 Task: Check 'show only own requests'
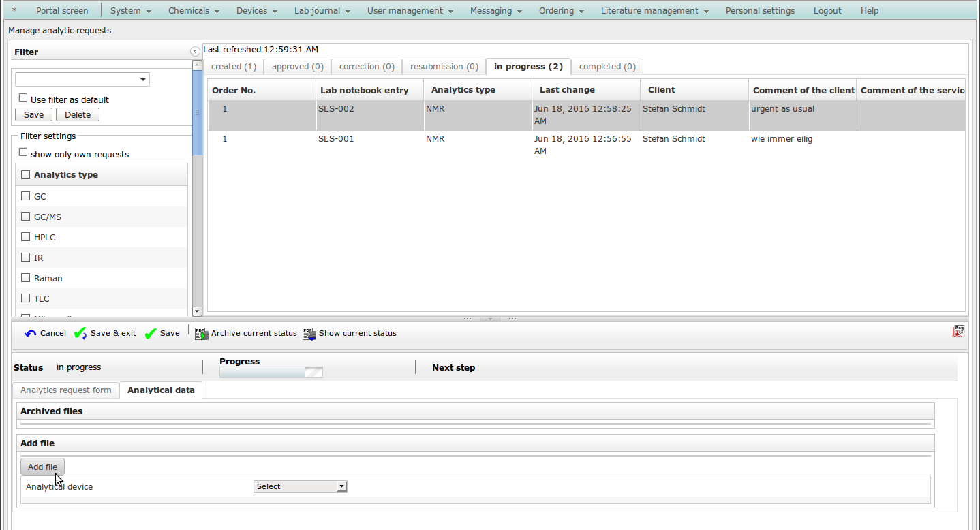click(23, 153)
